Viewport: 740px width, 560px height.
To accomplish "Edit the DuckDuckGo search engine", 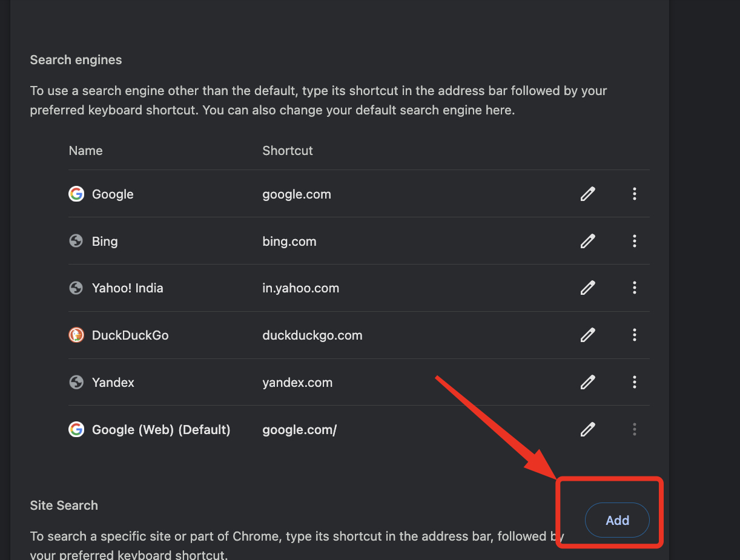I will click(587, 335).
